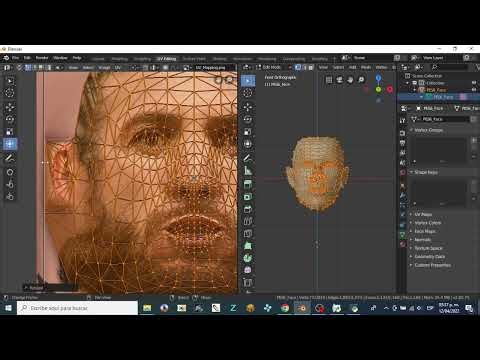Expand the Vertex Colors panel
The image size is (480, 360).
(x=427, y=223)
